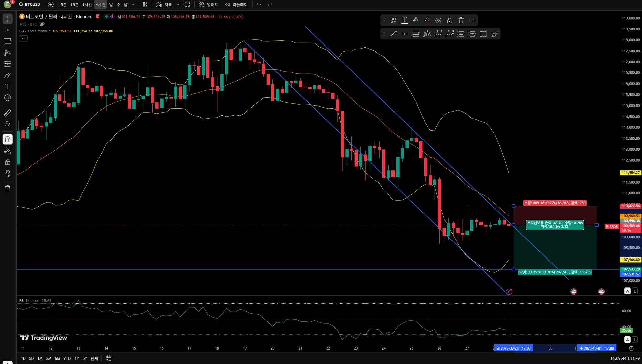Open the emoji icons tool
The width and height of the screenshot is (642, 364).
pos(7,98)
